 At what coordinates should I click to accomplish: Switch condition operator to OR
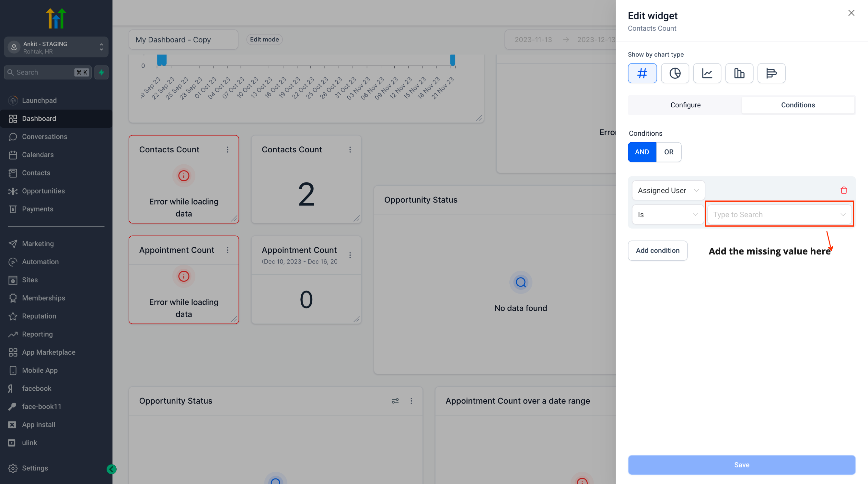(668, 152)
